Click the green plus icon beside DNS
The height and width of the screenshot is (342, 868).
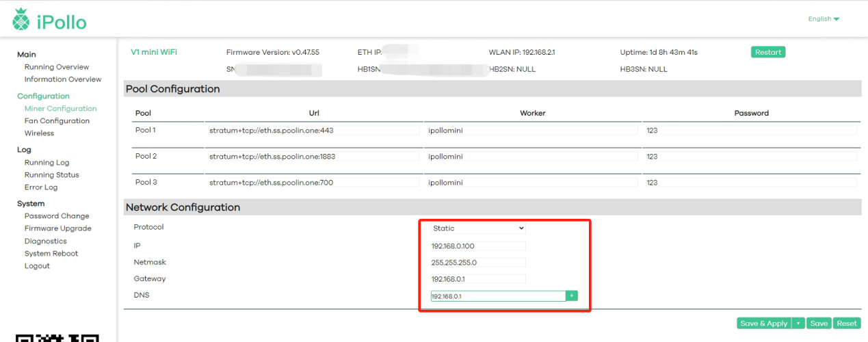coord(571,296)
